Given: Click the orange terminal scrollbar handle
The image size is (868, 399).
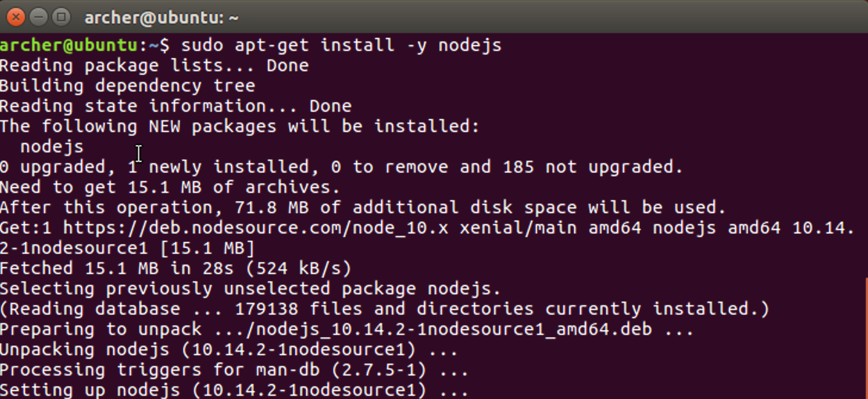Looking at the screenshot, I should [x=866, y=337].
